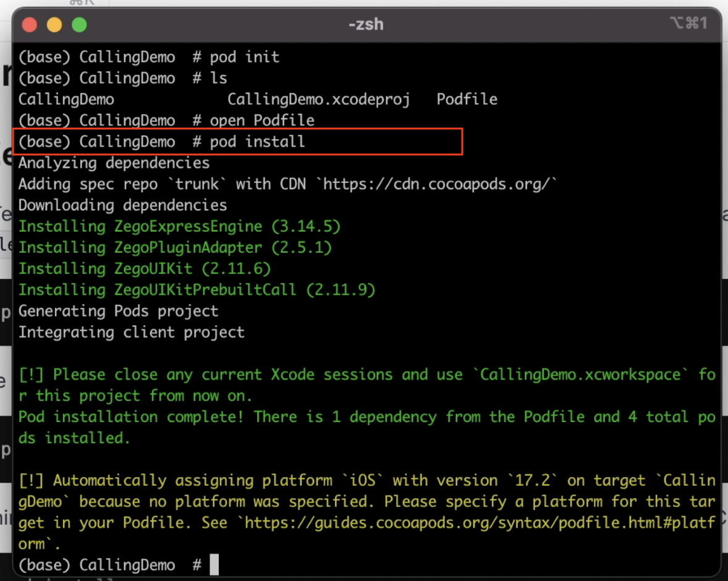Click the Installing ZegoPluginAdapter (2.5.1) line
Image resolution: width=728 pixels, height=581 pixels.
point(175,247)
